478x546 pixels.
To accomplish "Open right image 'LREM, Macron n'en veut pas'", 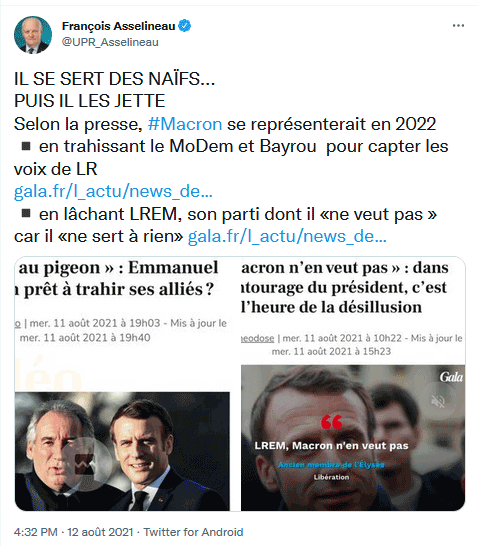I will (353, 438).
